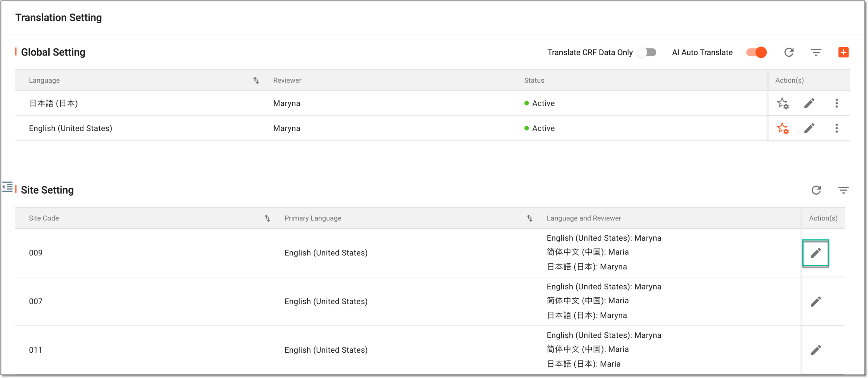This screenshot has height=378, width=868.
Task: Edit the English (United States) language row
Action: click(x=809, y=128)
